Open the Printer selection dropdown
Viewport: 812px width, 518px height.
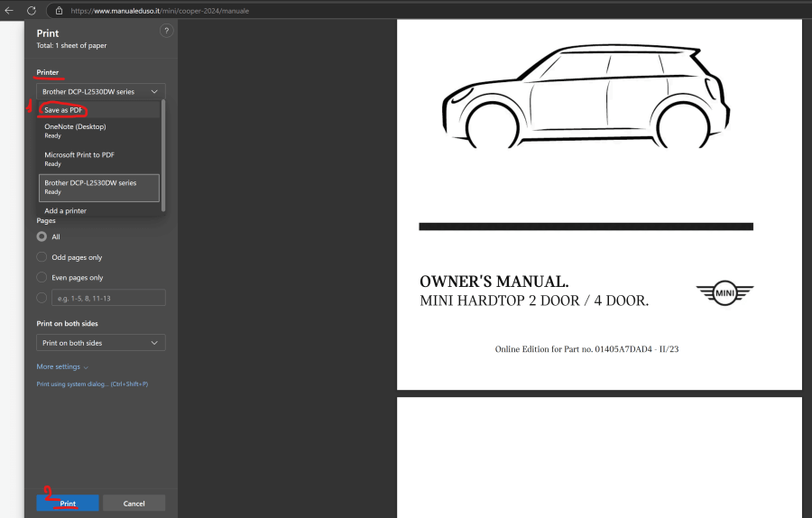(100, 91)
